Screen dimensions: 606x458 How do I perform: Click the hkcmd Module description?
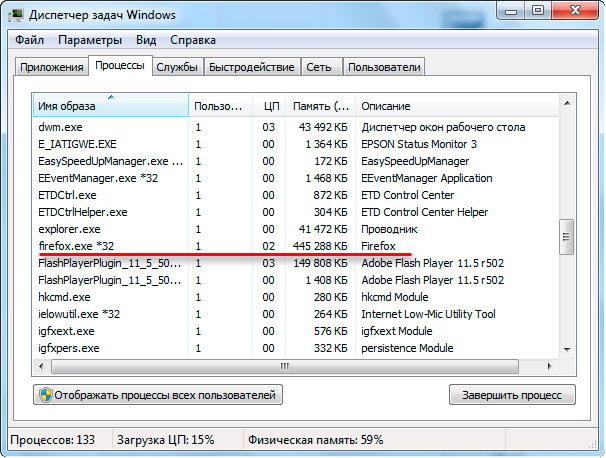click(x=395, y=297)
